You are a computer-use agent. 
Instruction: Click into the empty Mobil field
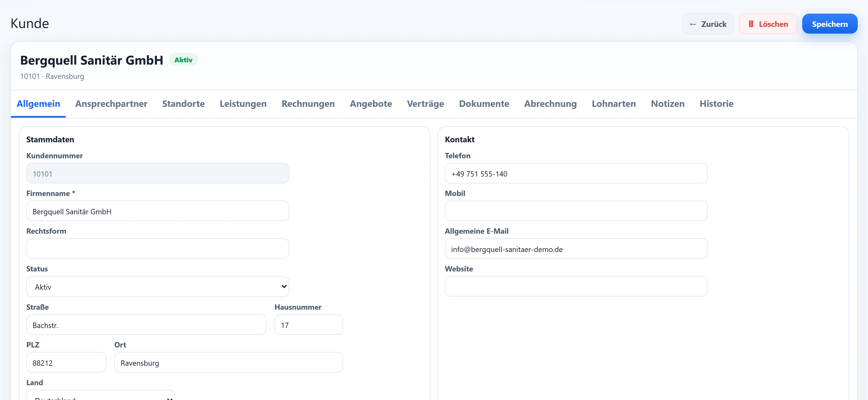point(576,211)
